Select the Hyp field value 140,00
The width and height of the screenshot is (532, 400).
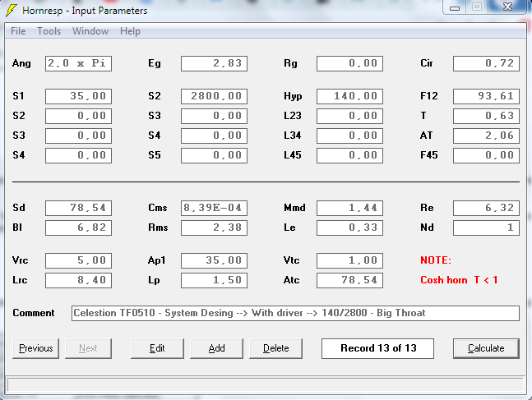pos(349,96)
